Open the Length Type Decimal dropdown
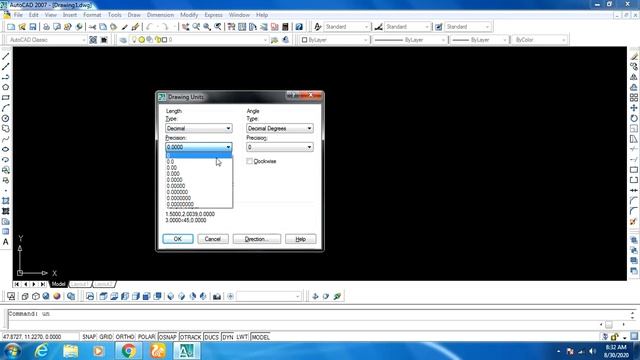The height and width of the screenshot is (360, 640). pyautogui.click(x=199, y=128)
